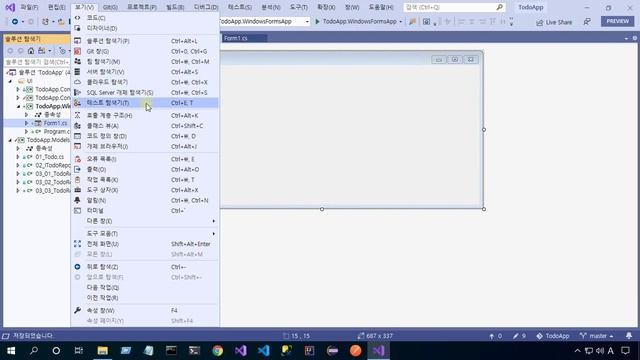Viewport: 640px width, 360px height.
Task: Collapse the UI solution folder
Action: tap(10, 81)
